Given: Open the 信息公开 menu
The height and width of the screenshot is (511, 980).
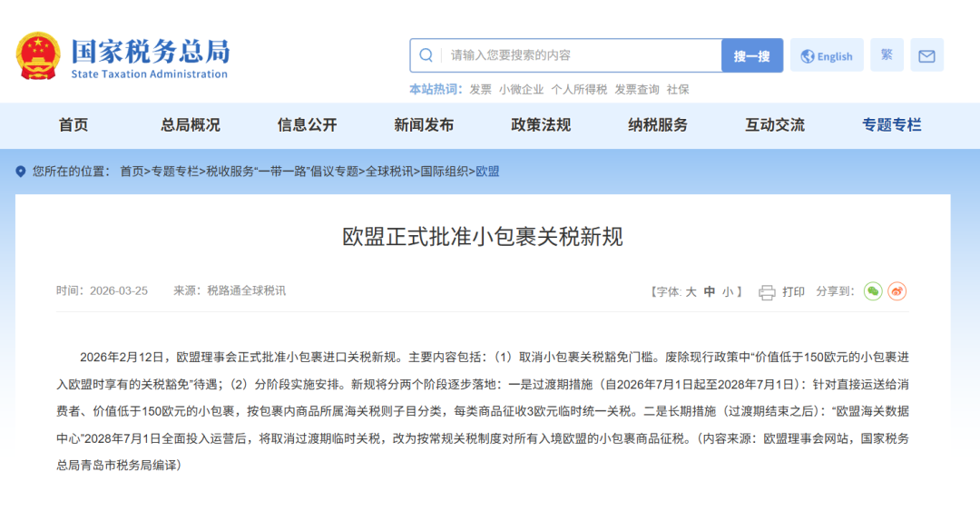Looking at the screenshot, I should (308, 125).
